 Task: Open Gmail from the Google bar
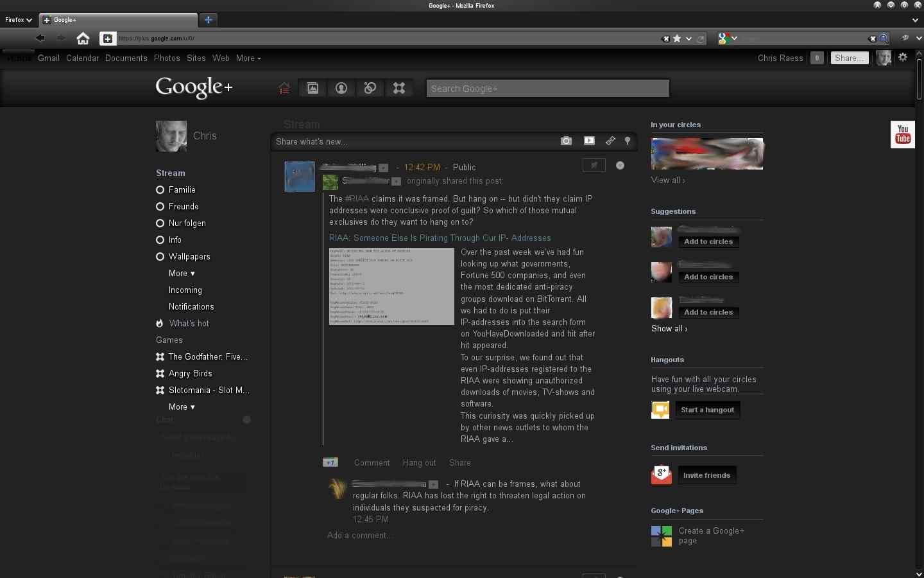pos(49,58)
